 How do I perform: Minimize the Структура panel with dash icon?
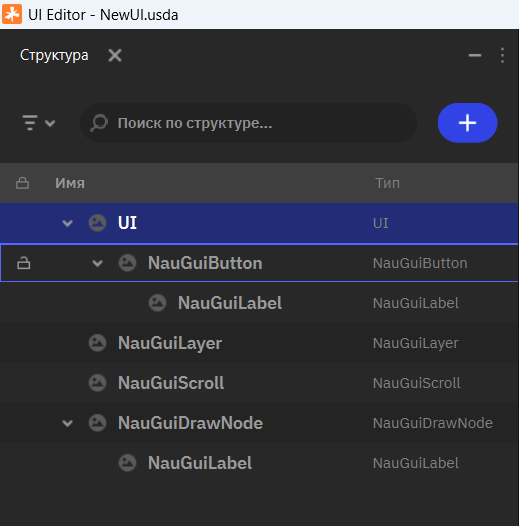coord(475,55)
